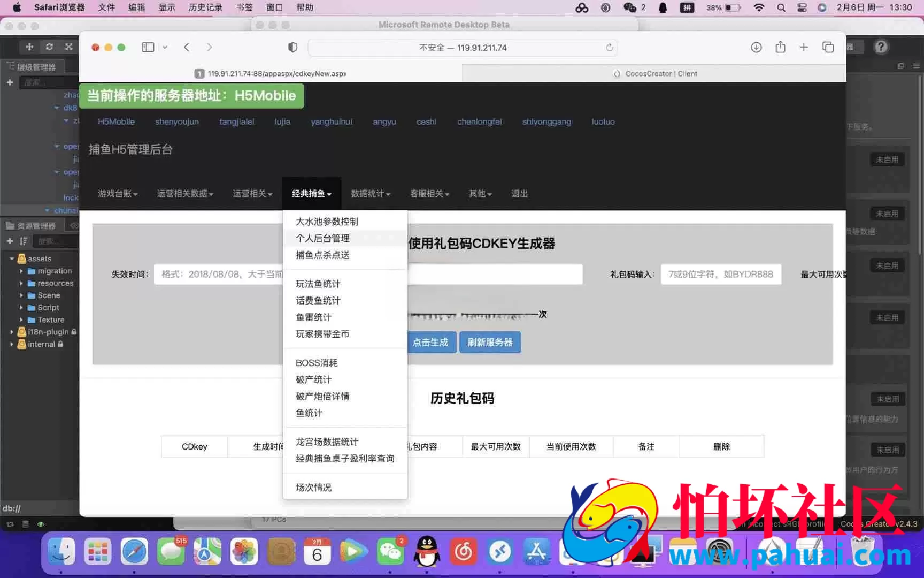
Task: Add new Safari tab with plus icon
Action: 804,48
